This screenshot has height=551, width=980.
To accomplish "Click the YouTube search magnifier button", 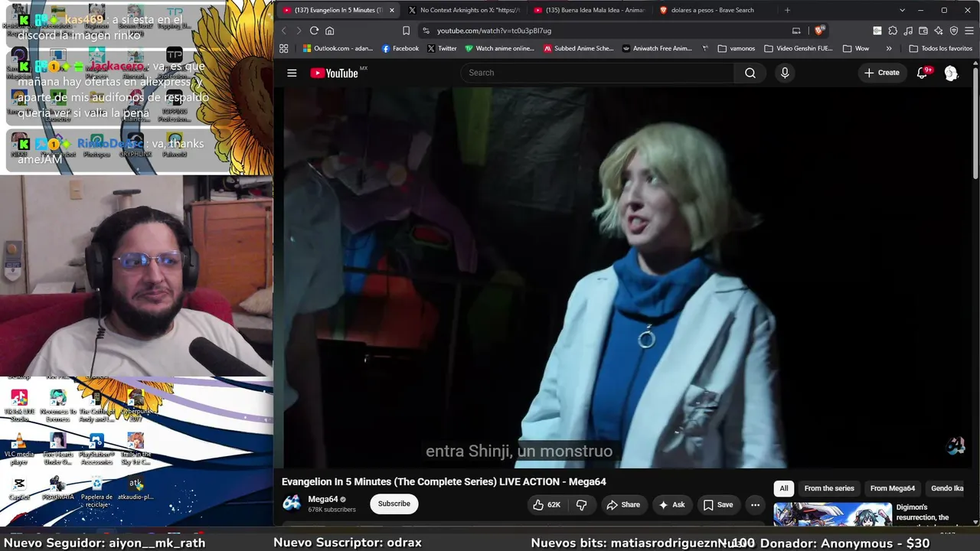I will pos(750,73).
